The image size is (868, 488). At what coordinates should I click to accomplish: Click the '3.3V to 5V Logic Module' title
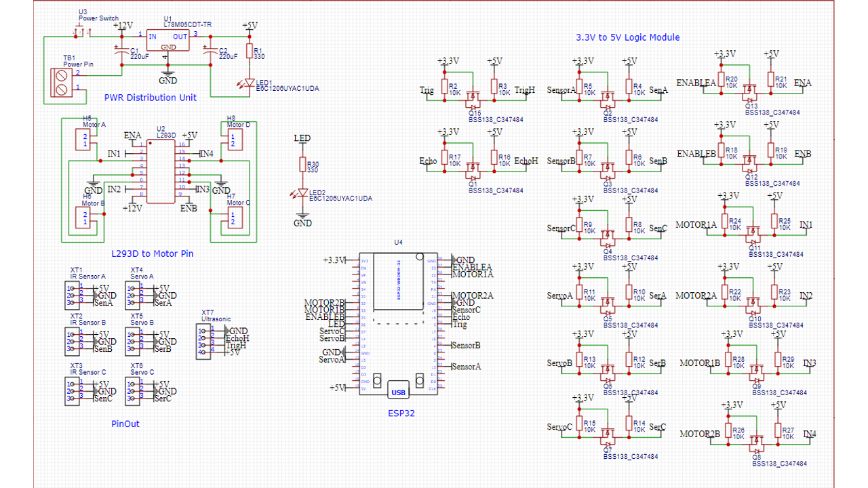pyautogui.click(x=627, y=37)
